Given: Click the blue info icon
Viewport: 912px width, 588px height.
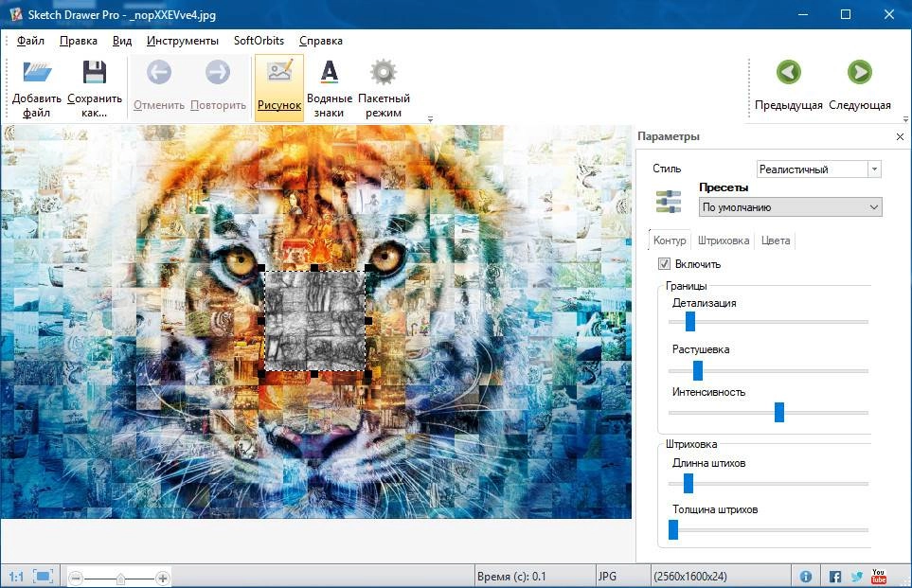Looking at the screenshot, I should tap(806, 577).
